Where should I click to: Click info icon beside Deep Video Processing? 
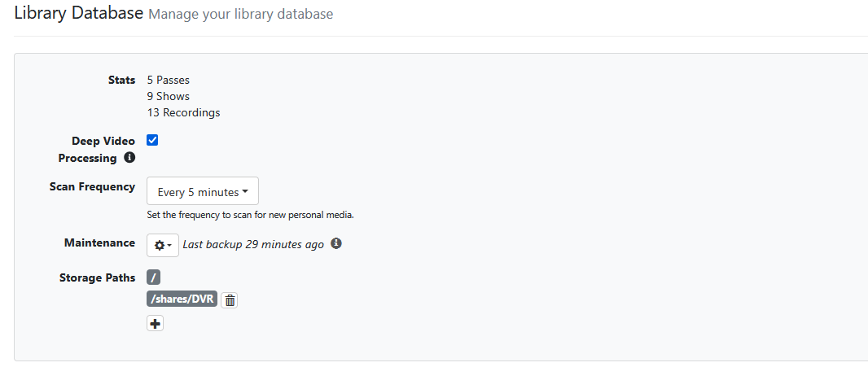[x=129, y=158]
